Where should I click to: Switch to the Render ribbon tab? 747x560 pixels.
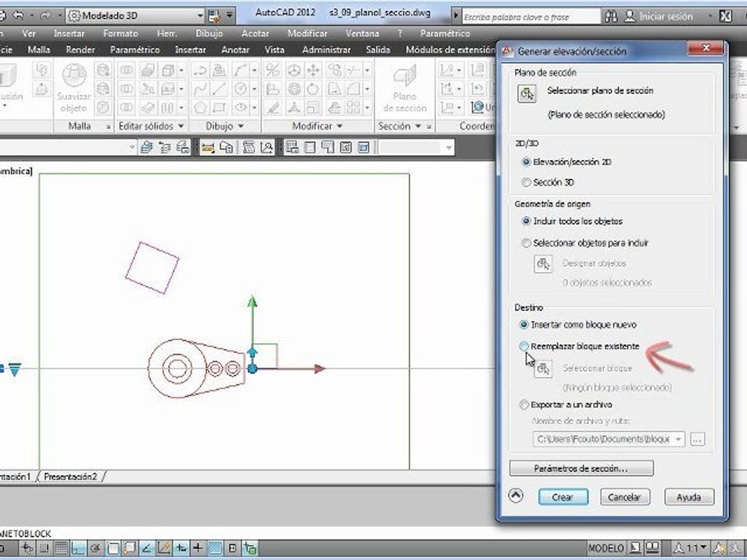point(80,50)
